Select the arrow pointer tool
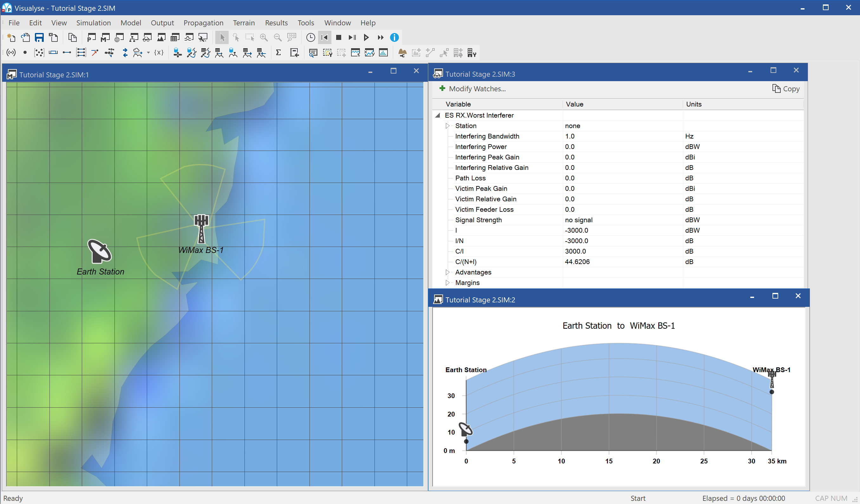This screenshot has height=504, width=860. pos(222,37)
